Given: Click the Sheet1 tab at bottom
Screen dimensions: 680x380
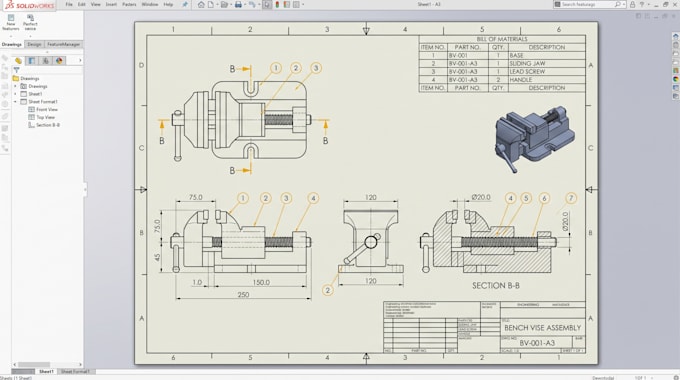Looking at the screenshot, I should [x=46, y=372].
